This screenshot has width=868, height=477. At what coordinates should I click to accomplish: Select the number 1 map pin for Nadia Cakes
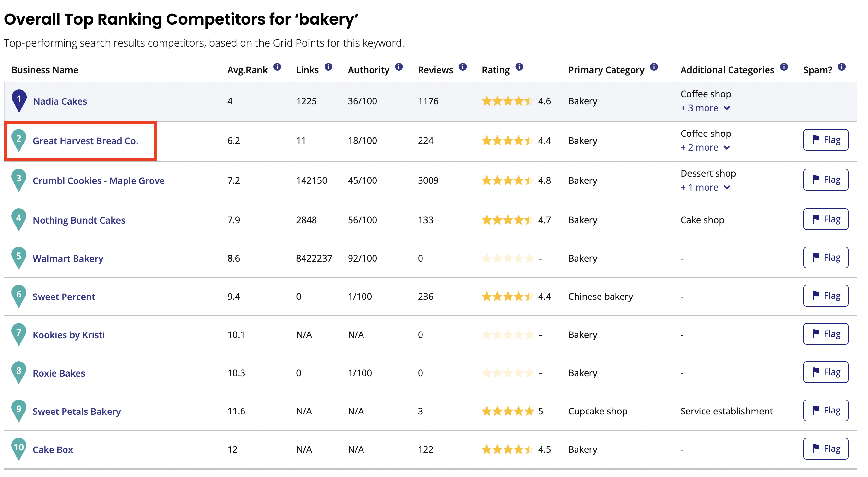coord(19,101)
